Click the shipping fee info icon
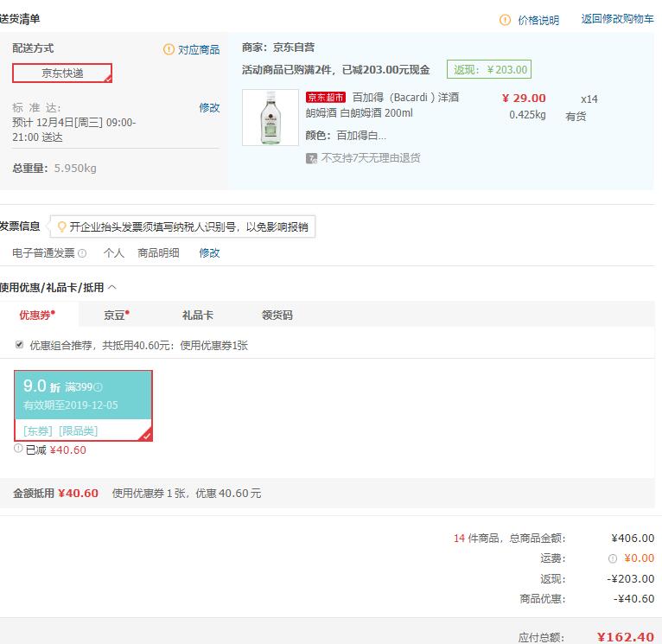This screenshot has height=644, width=662. (x=613, y=558)
